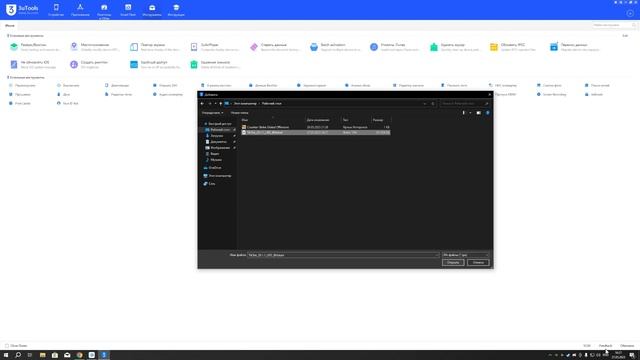Click the Открыть button
This screenshot has width=640, height=360.
453,262
